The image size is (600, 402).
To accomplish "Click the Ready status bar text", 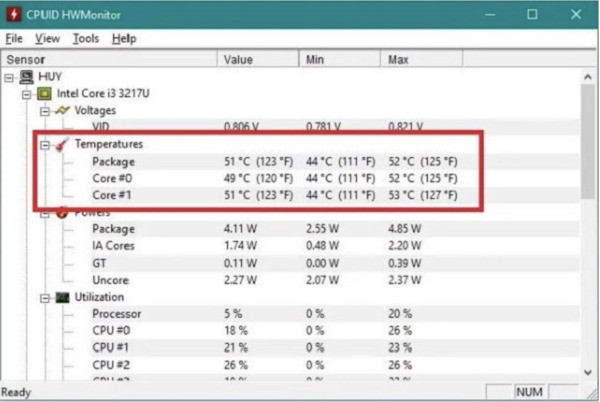I will coord(16,392).
